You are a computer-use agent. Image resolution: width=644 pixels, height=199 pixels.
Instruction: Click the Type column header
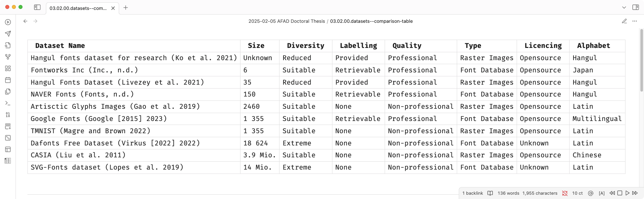[487, 46]
